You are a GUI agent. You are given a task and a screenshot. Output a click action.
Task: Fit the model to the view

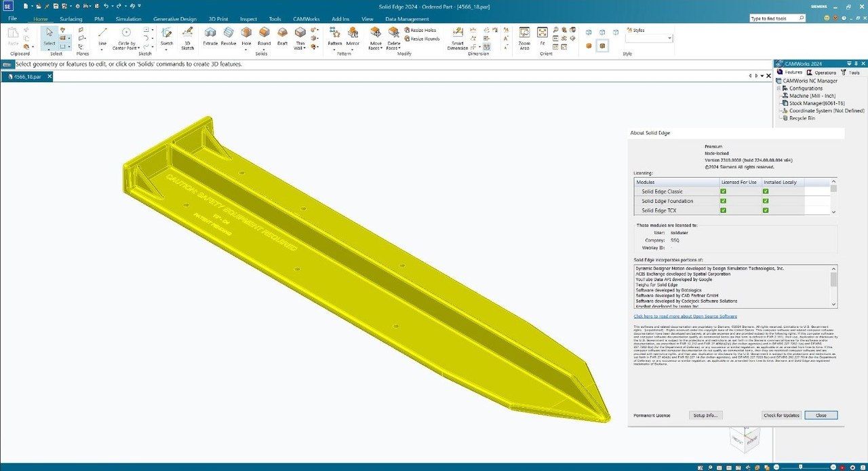click(542, 37)
